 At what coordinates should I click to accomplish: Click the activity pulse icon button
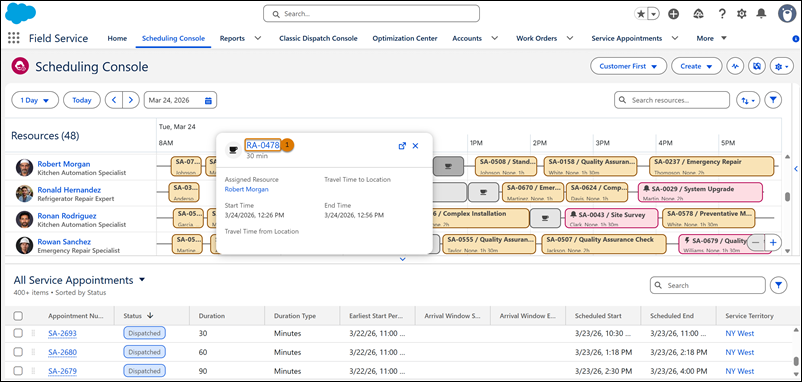click(x=736, y=66)
